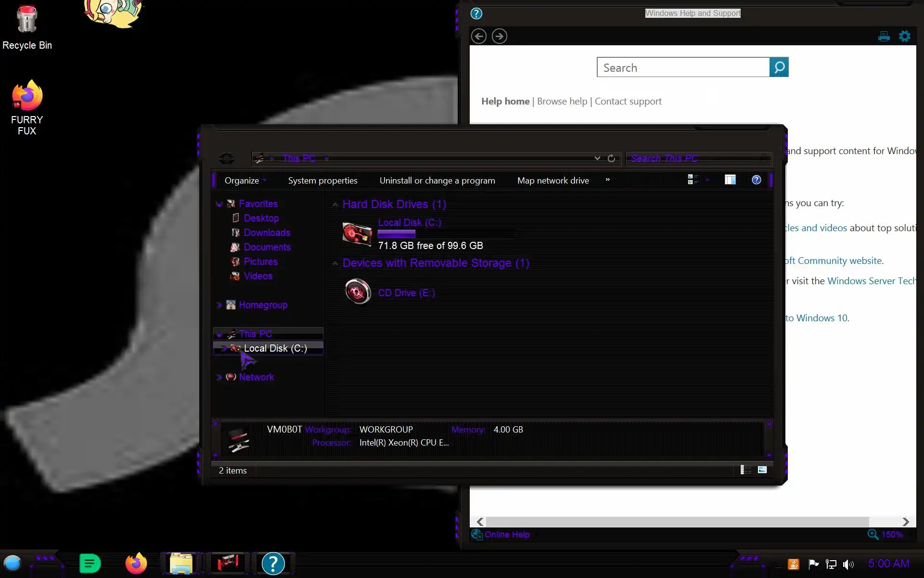
Task: Click the Contact support link
Action: [x=628, y=101]
